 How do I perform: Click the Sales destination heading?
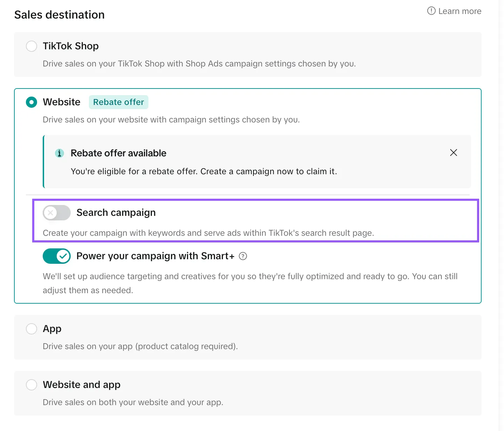pyautogui.click(x=59, y=15)
